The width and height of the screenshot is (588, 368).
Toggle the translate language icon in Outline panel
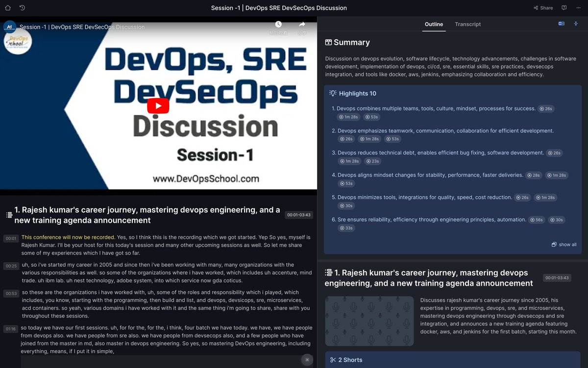562,24
